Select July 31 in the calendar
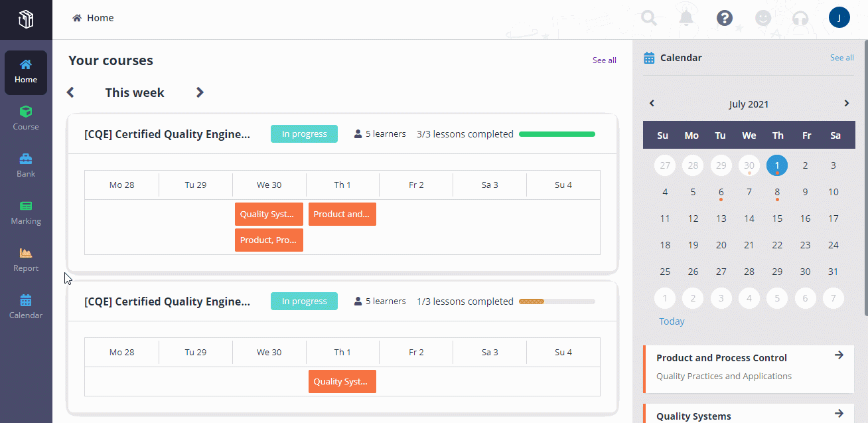 833,272
